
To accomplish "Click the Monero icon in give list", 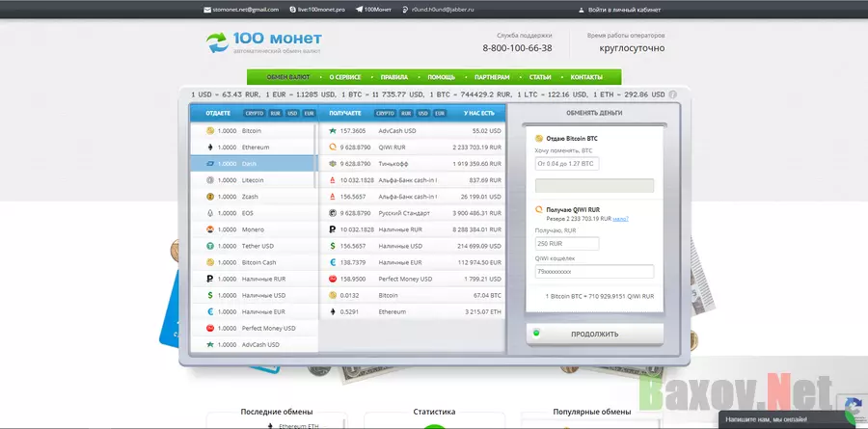I will tap(210, 229).
